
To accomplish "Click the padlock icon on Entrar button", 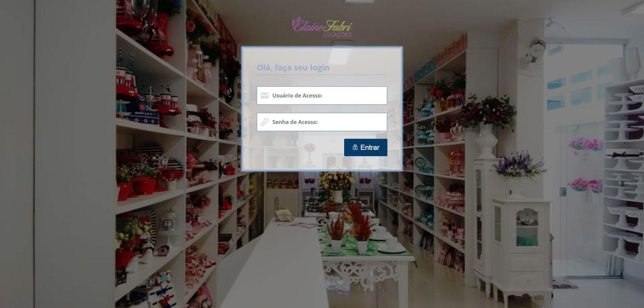I will tap(355, 147).
